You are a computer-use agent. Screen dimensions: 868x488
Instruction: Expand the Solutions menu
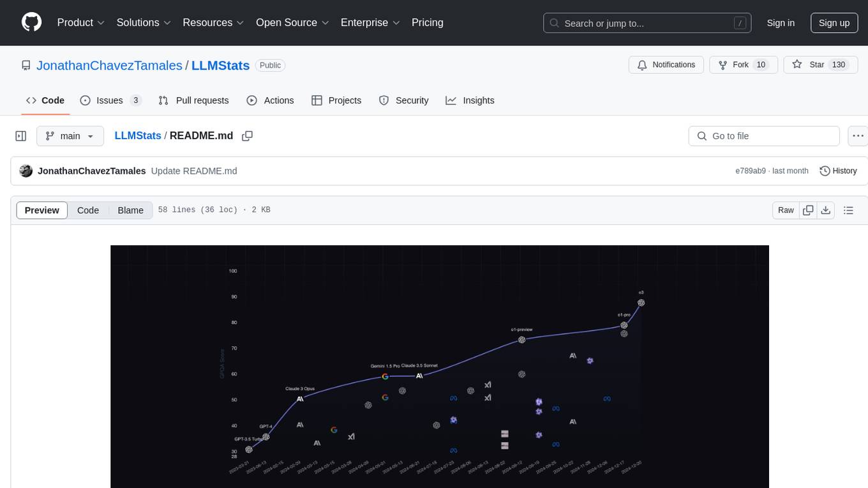coord(144,22)
